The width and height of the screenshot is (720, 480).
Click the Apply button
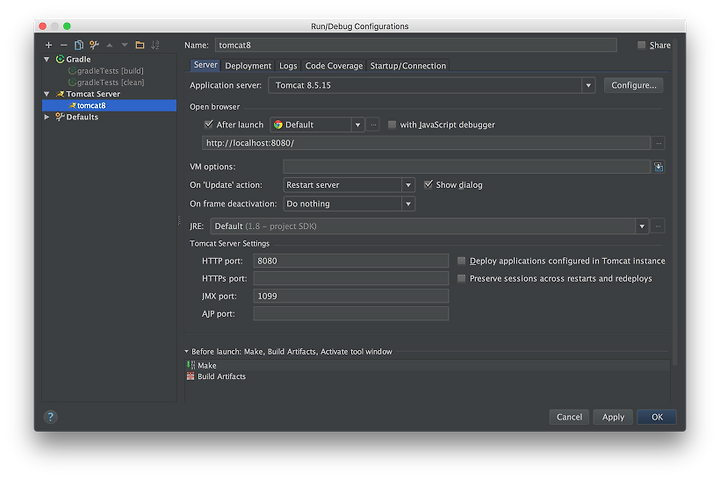613,417
